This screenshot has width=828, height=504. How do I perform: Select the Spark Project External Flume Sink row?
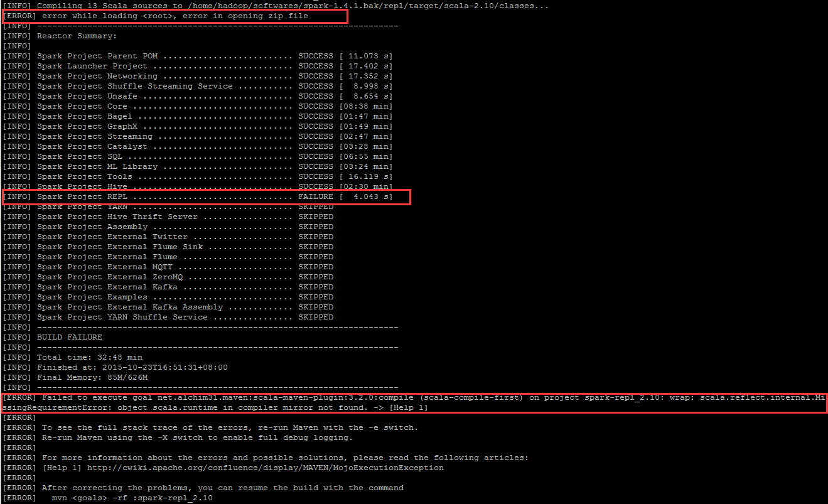tap(168, 247)
